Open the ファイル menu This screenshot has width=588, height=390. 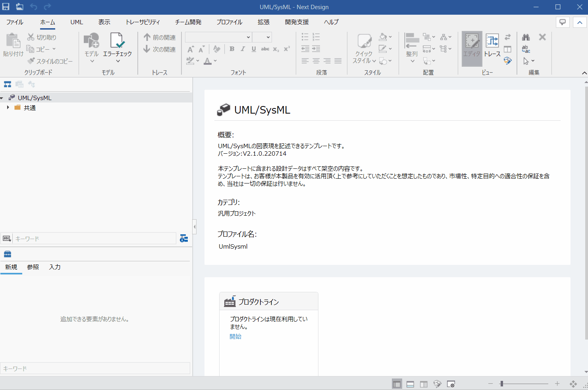[15, 22]
